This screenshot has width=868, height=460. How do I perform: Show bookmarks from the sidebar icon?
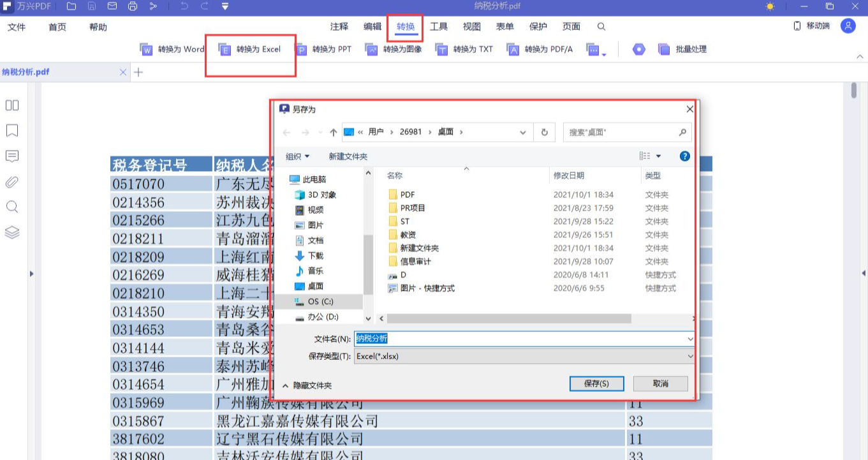pyautogui.click(x=11, y=130)
